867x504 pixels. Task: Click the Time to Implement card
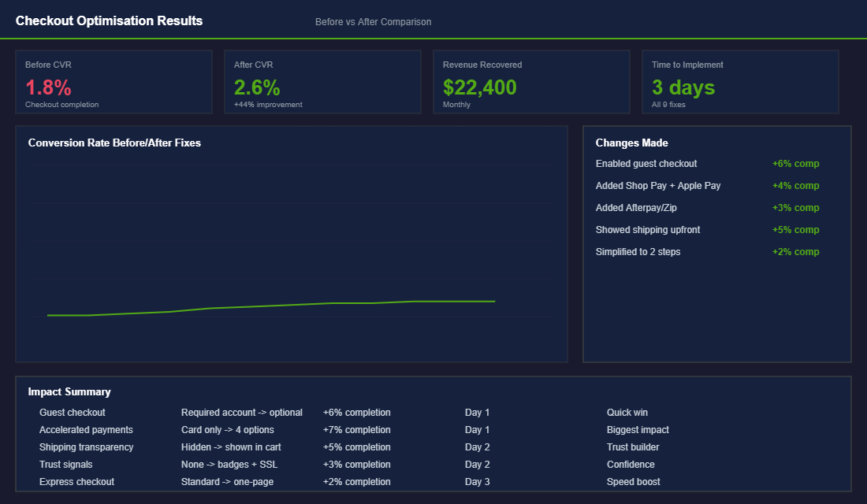coord(740,81)
